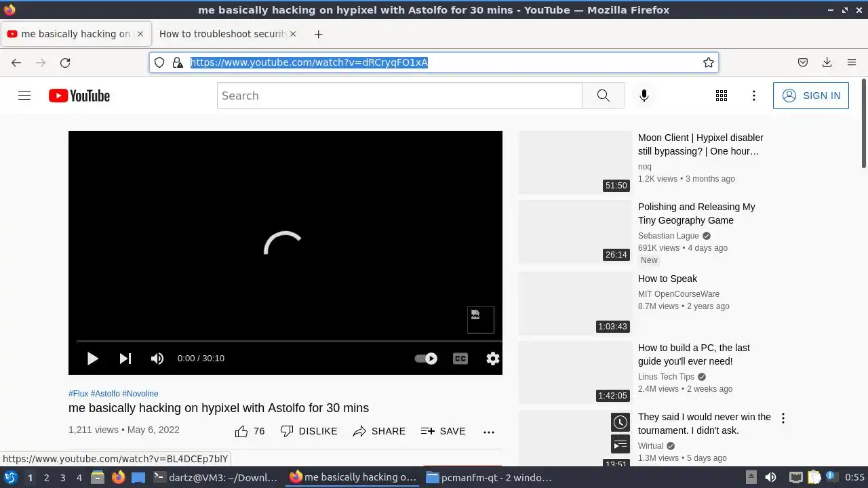Viewport: 868px width, 488px height.
Task: Play the video
Action: click(x=93, y=359)
